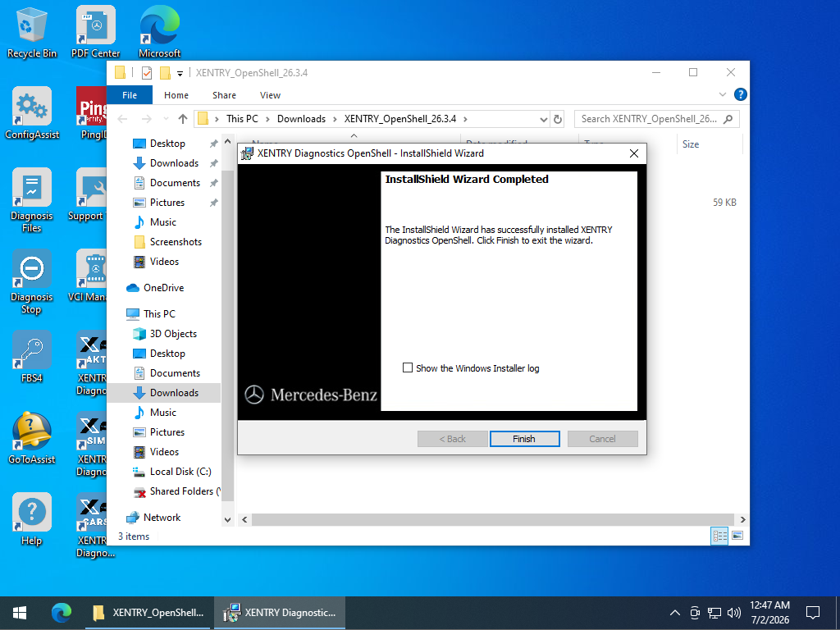
Task: Switch to XENTRY Diagnostics installer taskbar item
Action: [x=280, y=613]
